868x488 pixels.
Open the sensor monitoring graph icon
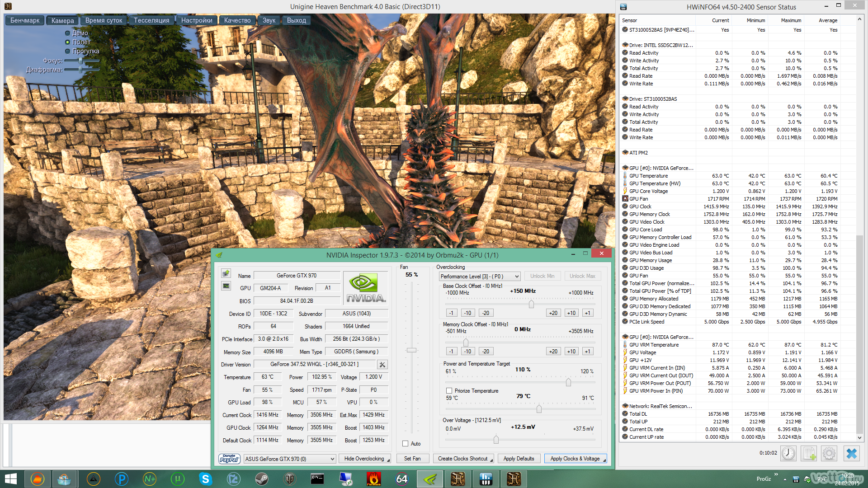click(226, 286)
